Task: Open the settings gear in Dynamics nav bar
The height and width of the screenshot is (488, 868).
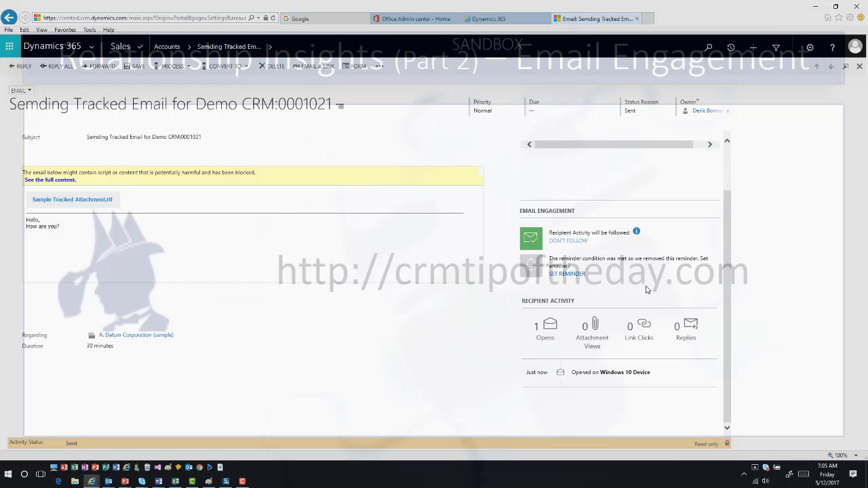Action: (810, 47)
